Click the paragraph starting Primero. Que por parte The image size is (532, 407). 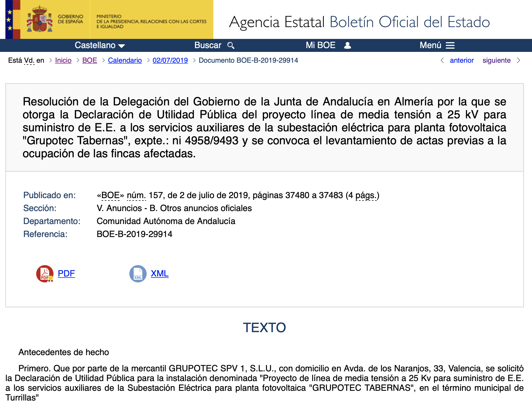click(x=264, y=383)
